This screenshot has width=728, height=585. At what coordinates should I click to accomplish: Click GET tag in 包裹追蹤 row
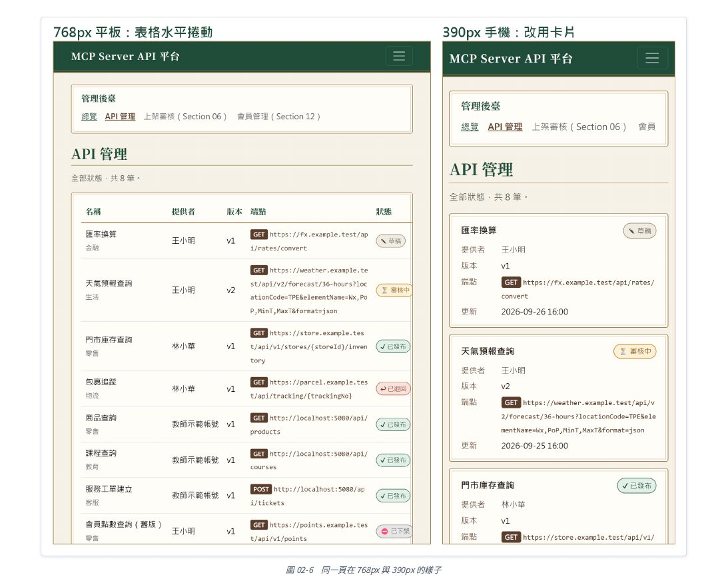(259, 382)
